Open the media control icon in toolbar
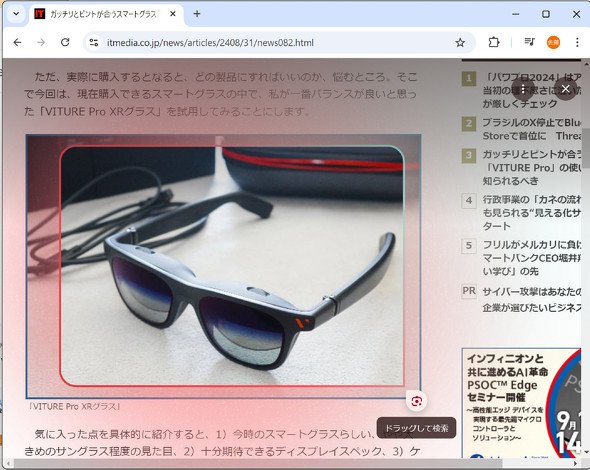This screenshot has height=470, width=590. click(529, 42)
